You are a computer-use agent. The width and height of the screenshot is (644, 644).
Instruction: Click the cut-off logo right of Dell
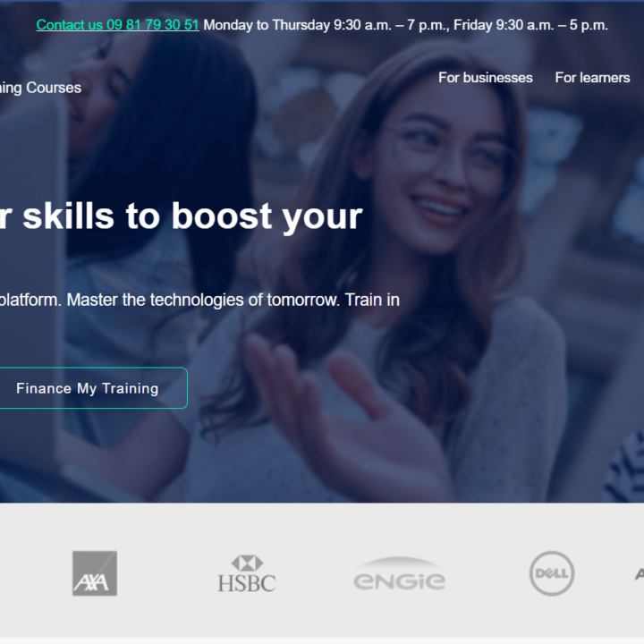(640, 573)
